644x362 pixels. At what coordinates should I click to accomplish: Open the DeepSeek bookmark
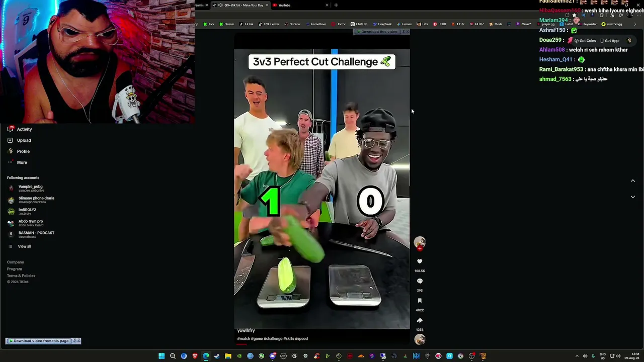382,24
